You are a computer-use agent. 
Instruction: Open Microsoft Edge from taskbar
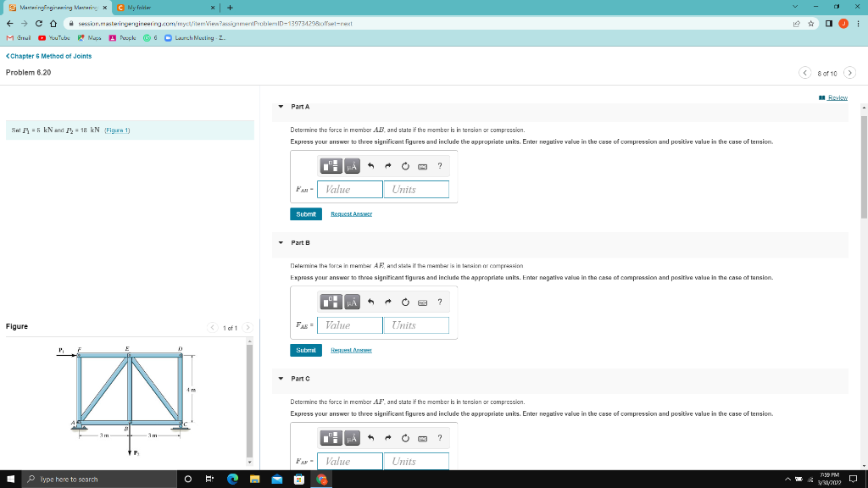click(x=232, y=480)
